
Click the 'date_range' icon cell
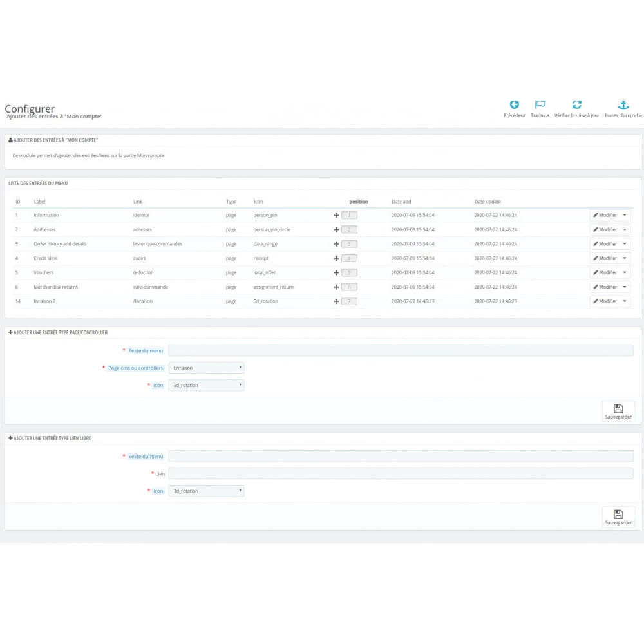265,244
